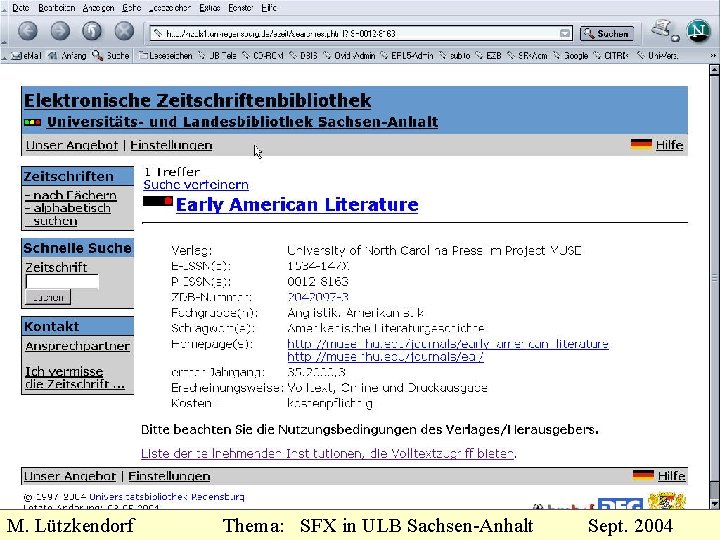Click the Anfang home toolbar item
The height and width of the screenshot is (540, 720).
pos(68,56)
